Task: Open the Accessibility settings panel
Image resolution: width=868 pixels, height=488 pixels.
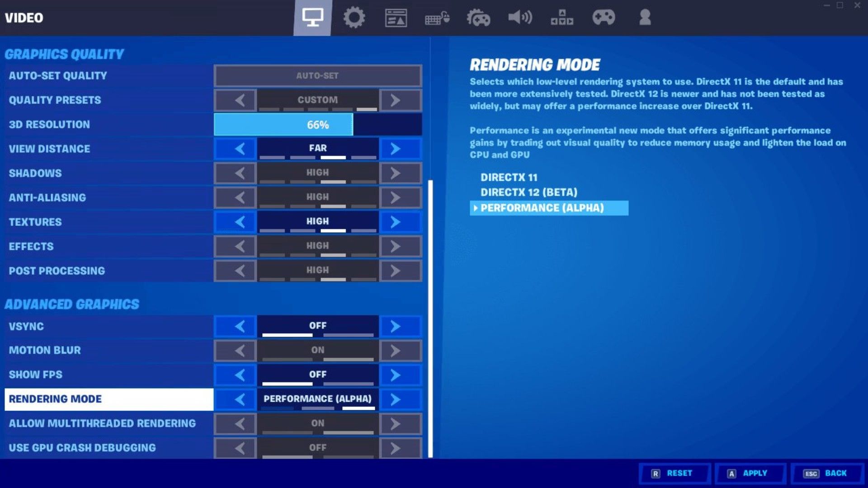Action: [x=561, y=17]
